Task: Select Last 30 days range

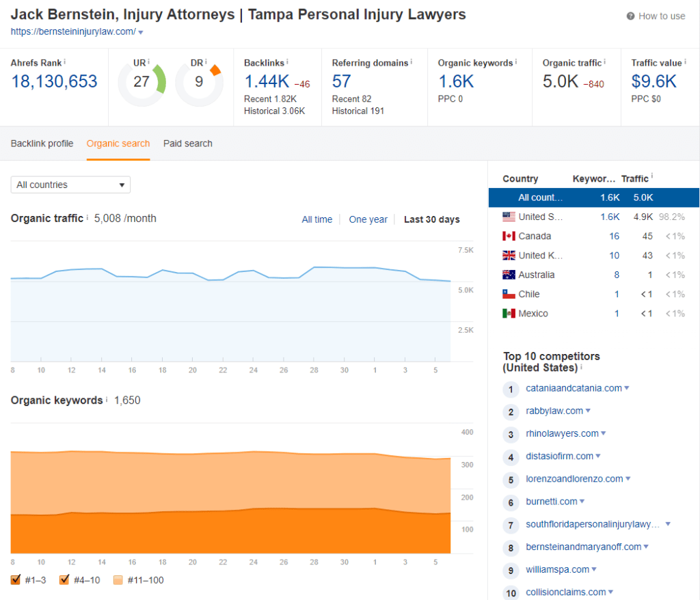Action: point(432,219)
